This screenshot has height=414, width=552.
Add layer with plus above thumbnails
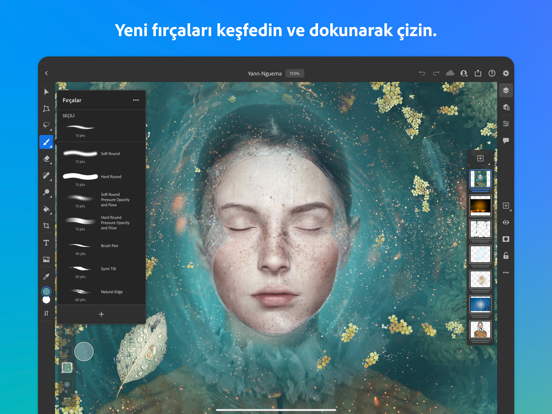(480, 158)
